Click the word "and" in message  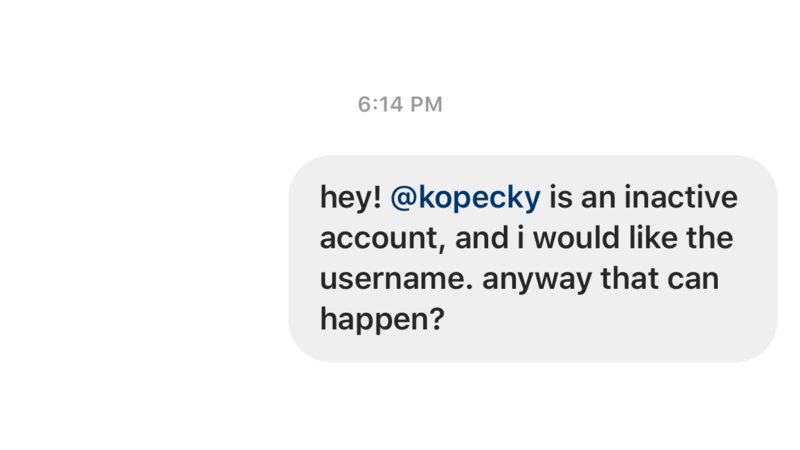tap(481, 238)
